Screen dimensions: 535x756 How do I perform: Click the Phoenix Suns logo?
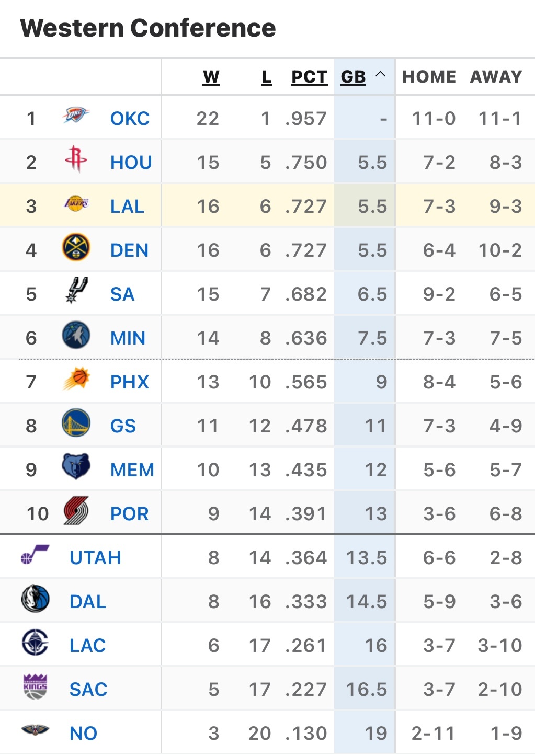tap(76, 379)
